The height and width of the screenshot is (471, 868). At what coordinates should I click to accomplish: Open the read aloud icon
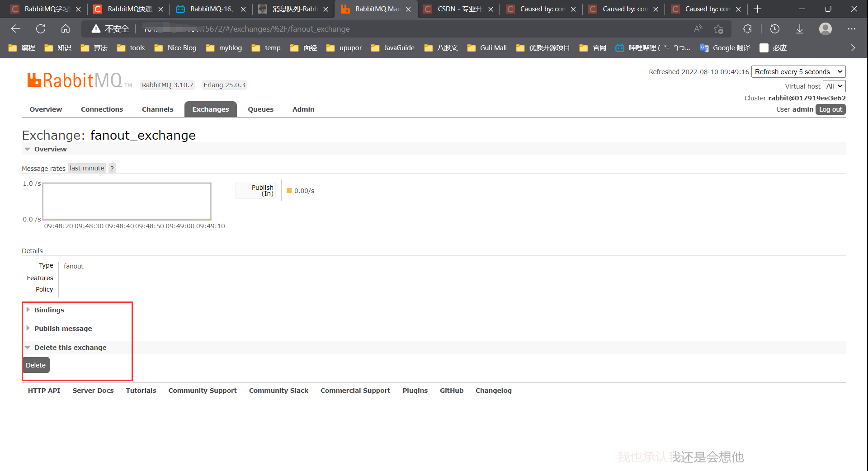pos(698,29)
